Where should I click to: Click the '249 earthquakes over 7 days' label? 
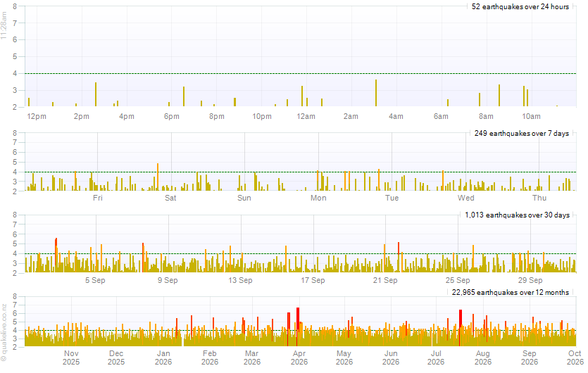(521, 134)
